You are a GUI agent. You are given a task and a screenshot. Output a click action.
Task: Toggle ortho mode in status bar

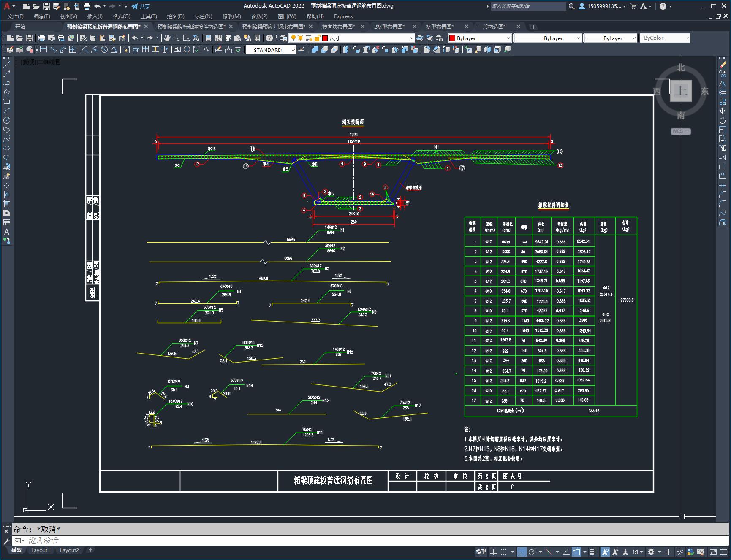[522, 552]
